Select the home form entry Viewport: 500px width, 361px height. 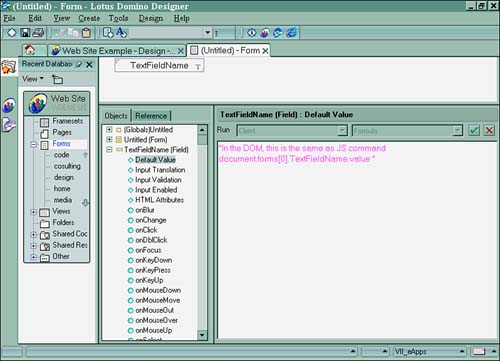[62, 189]
